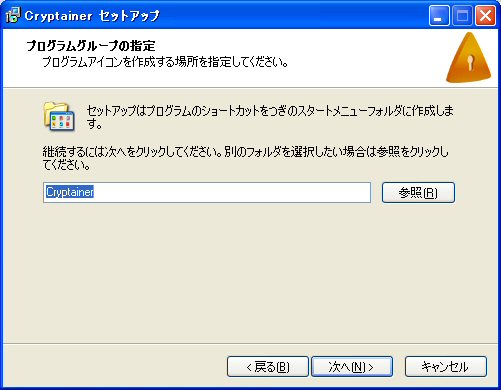Click the 参照(R) browse button
This screenshot has height=390, width=501.
click(418, 192)
